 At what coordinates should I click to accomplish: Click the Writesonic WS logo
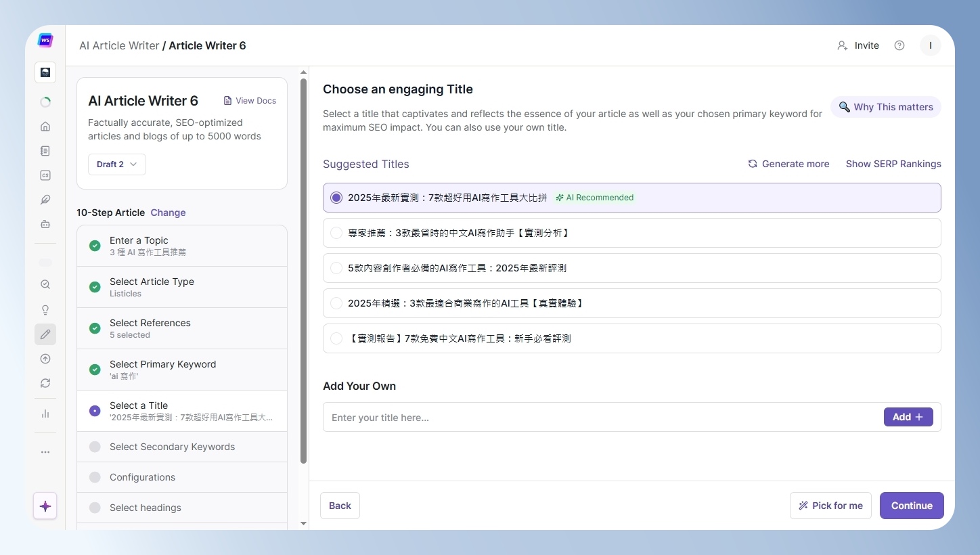click(x=45, y=41)
